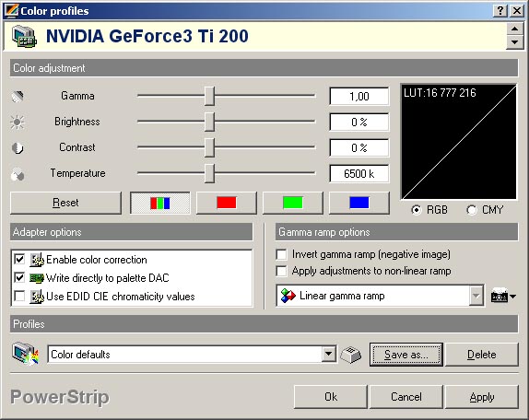Click the PowerStrip title bar icon

11,10
